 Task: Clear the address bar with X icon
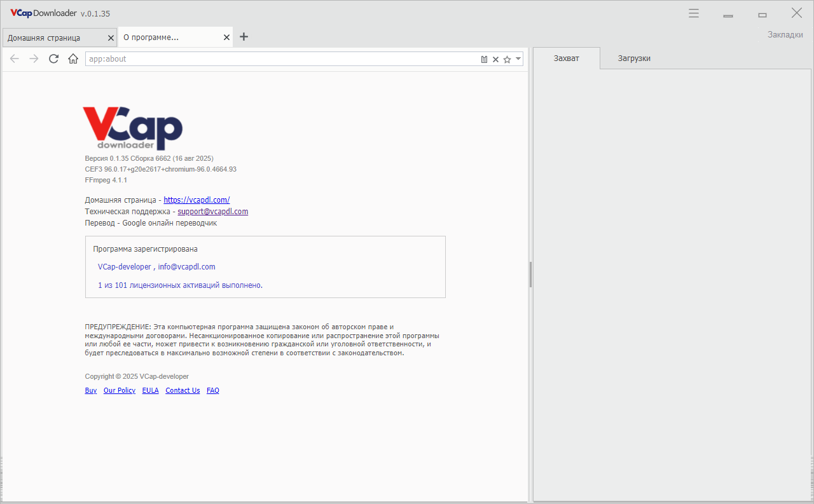tap(495, 59)
